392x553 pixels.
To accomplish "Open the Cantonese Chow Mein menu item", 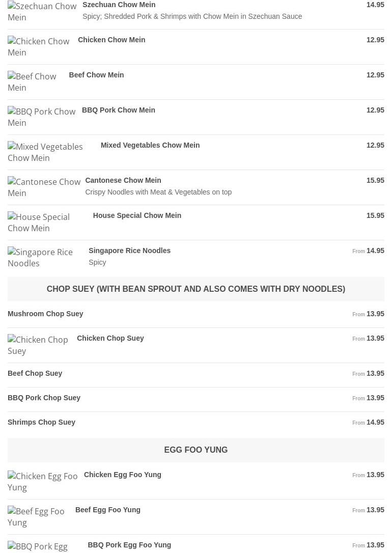I will pos(123,180).
